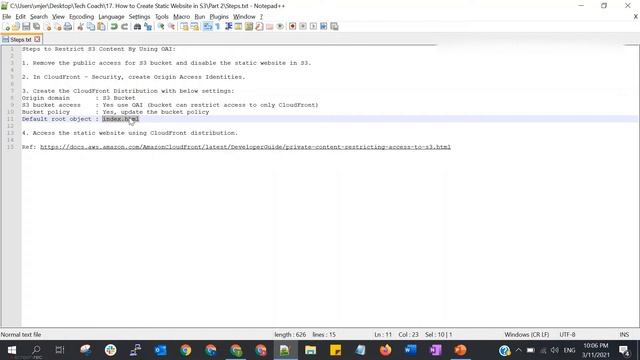Click Windows (CR LF) status bar entry
The height and width of the screenshot is (360, 640).
pos(527,334)
